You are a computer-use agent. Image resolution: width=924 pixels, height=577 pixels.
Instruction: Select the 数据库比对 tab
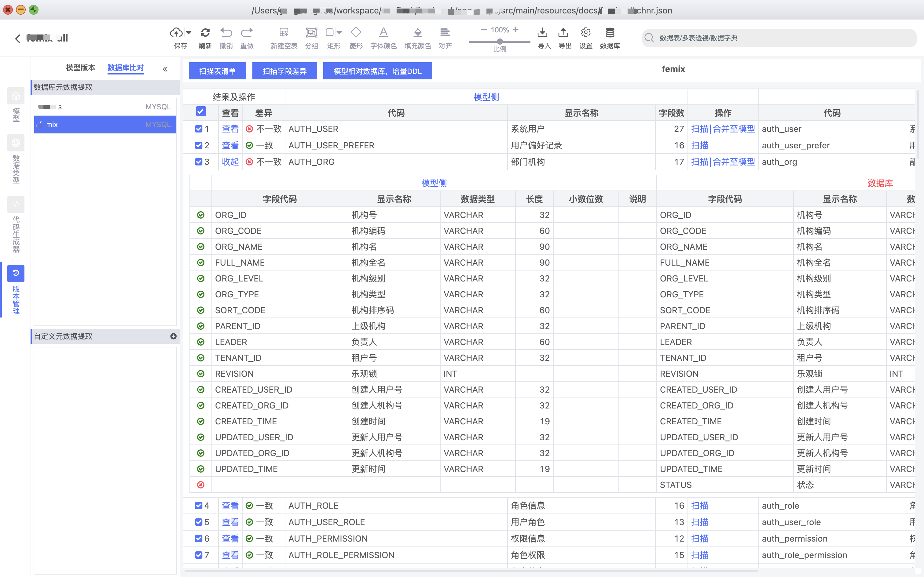tap(126, 67)
